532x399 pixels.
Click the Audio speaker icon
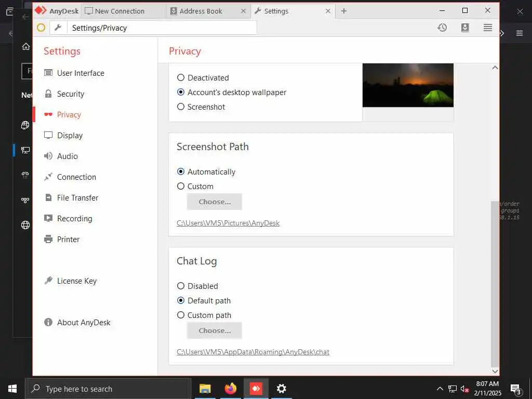(x=48, y=156)
